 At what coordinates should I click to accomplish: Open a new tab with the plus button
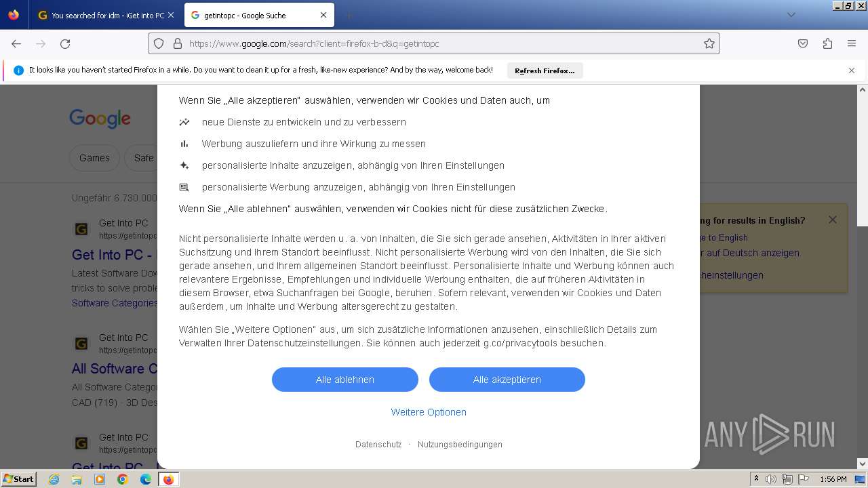coord(349,15)
